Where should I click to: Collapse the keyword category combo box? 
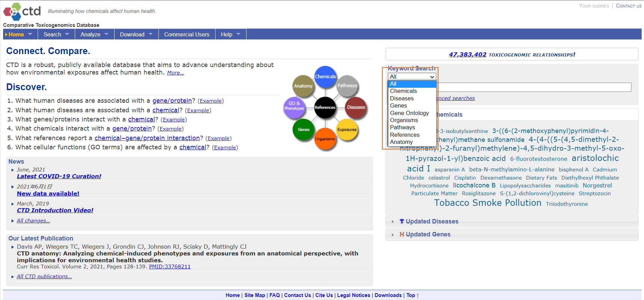[412, 77]
